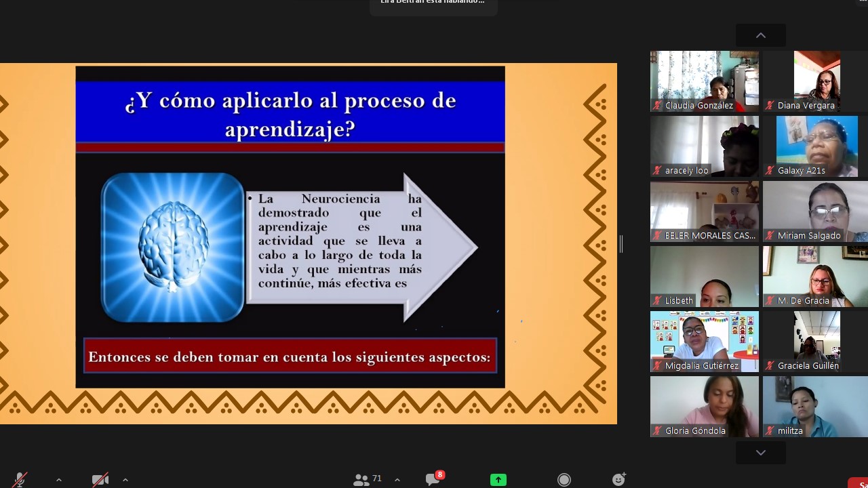This screenshot has width=868, height=488.
Task: Open the Reactions smiley icon
Action: [618, 479]
